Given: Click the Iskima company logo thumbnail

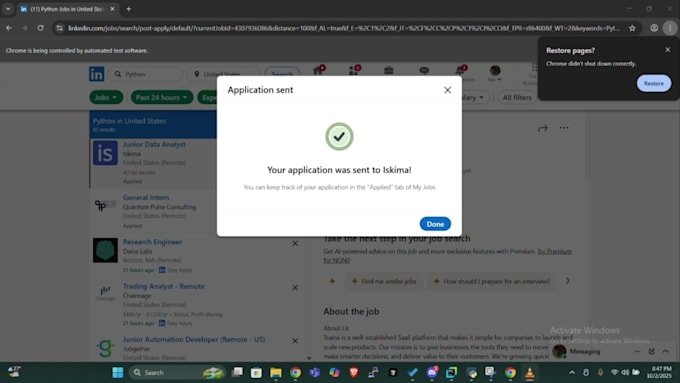Looking at the screenshot, I should pyautogui.click(x=105, y=153).
